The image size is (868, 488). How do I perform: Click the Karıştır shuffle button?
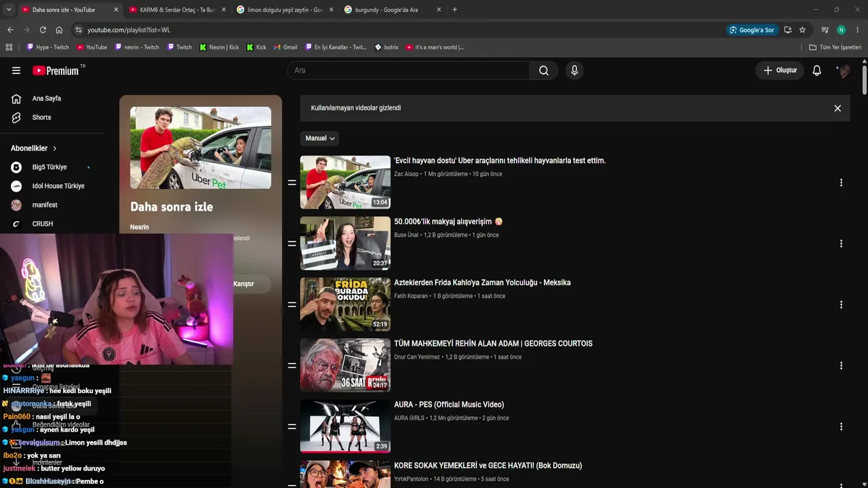pos(243,284)
